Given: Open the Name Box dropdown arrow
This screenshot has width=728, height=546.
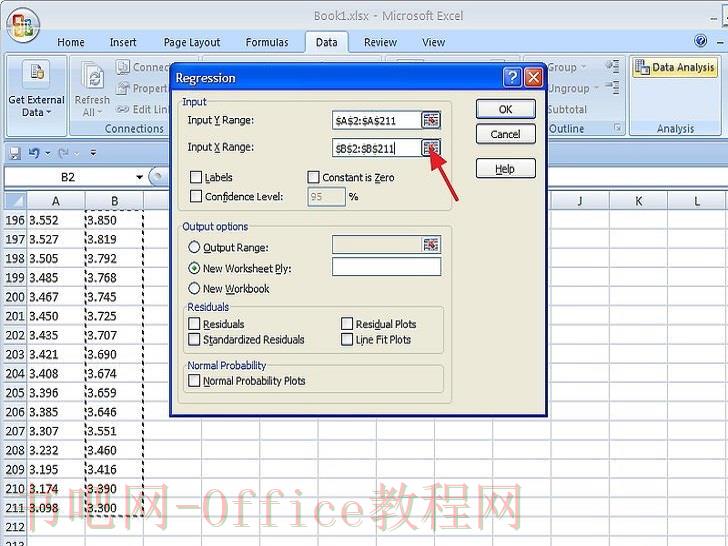Looking at the screenshot, I should [139, 177].
